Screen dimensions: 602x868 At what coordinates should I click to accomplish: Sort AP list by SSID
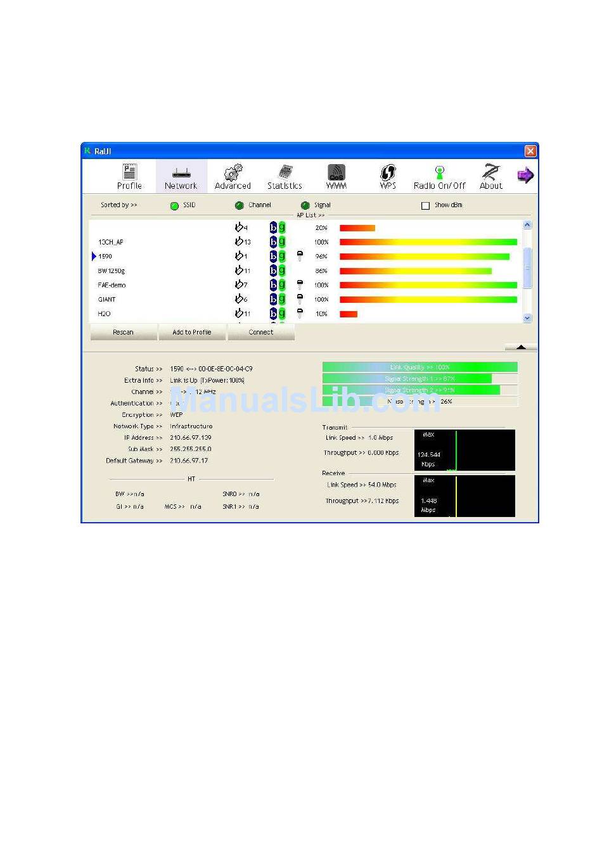[x=174, y=206]
